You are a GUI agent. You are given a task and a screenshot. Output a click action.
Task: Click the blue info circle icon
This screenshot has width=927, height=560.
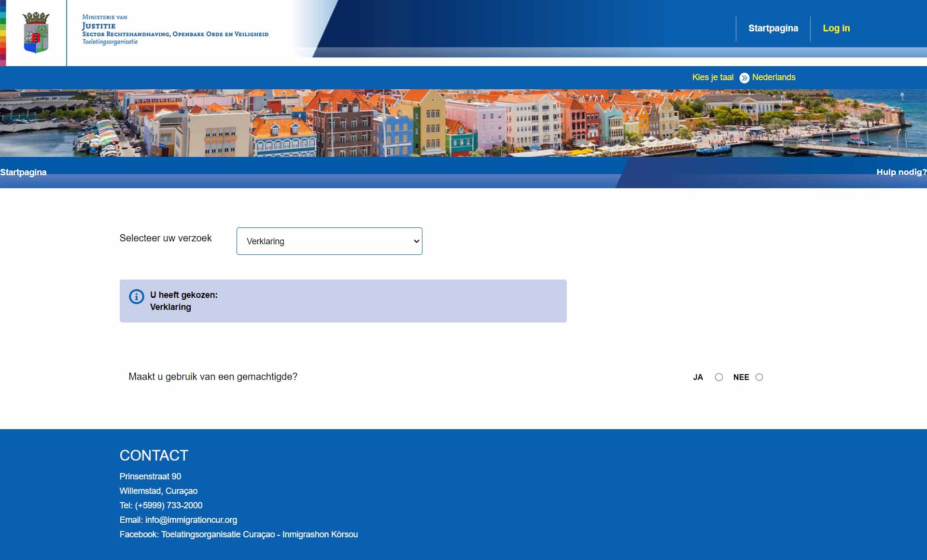[x=137, y=296]
